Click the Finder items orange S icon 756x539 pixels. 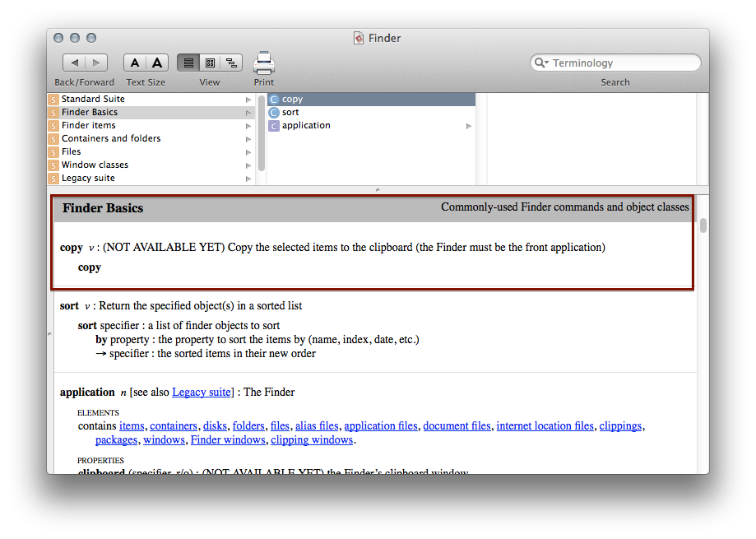click(x=53, y=126)
